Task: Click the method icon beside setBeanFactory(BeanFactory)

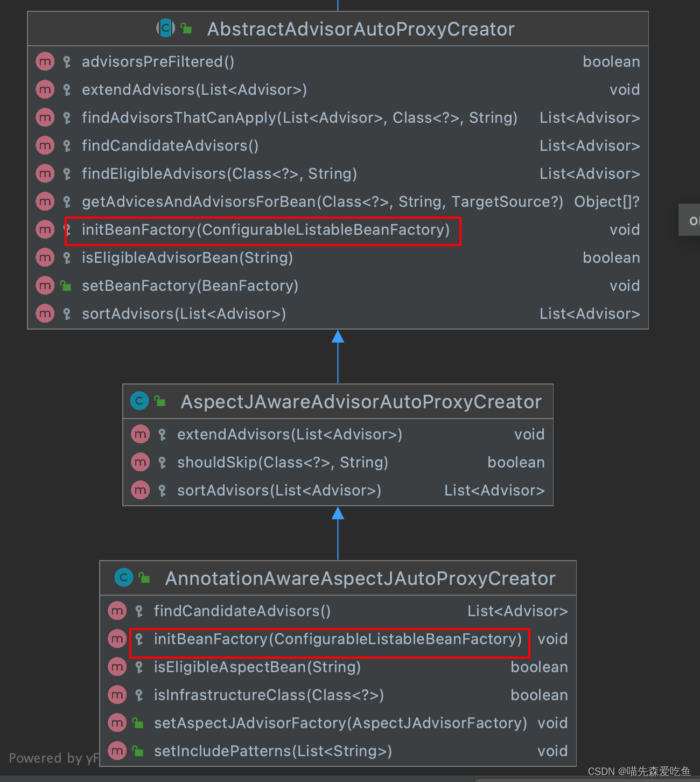Action: (45, 285)
